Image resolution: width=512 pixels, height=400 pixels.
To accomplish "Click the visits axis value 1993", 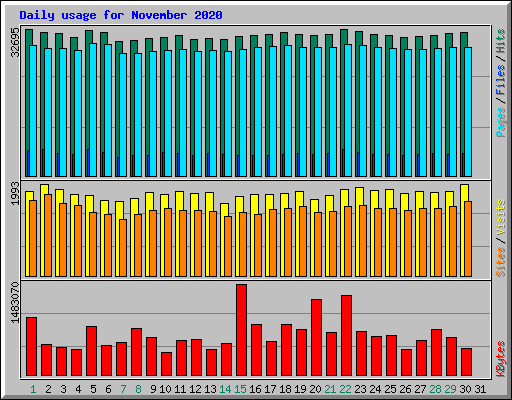I will [x=15, y=193].
